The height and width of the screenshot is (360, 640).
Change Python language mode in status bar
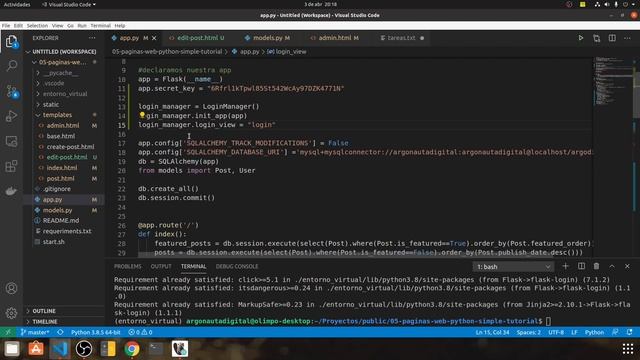[594, 332]
